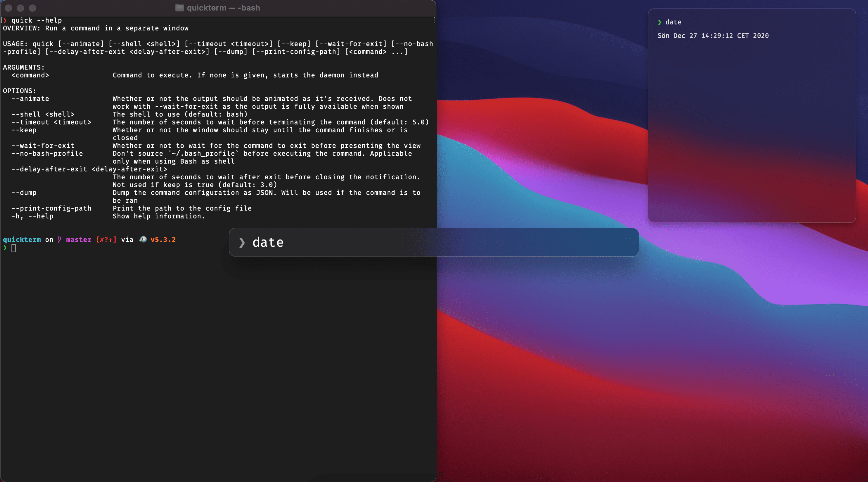The height and width of the screenshot is (482, 868).
Task: Click the terminal cursor block at the prompt
Action: (x=14, y=248)
